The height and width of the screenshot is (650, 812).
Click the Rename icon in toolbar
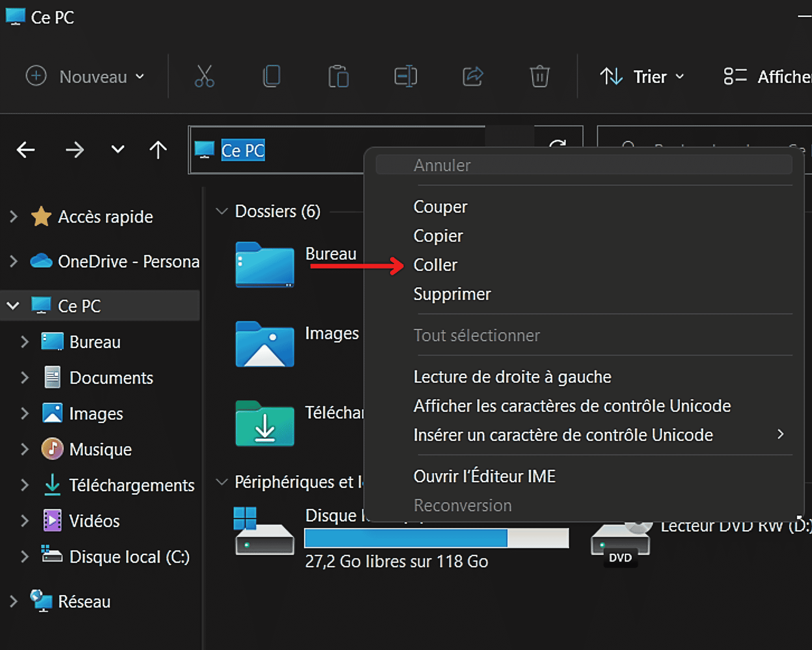(x=406, y=76)
